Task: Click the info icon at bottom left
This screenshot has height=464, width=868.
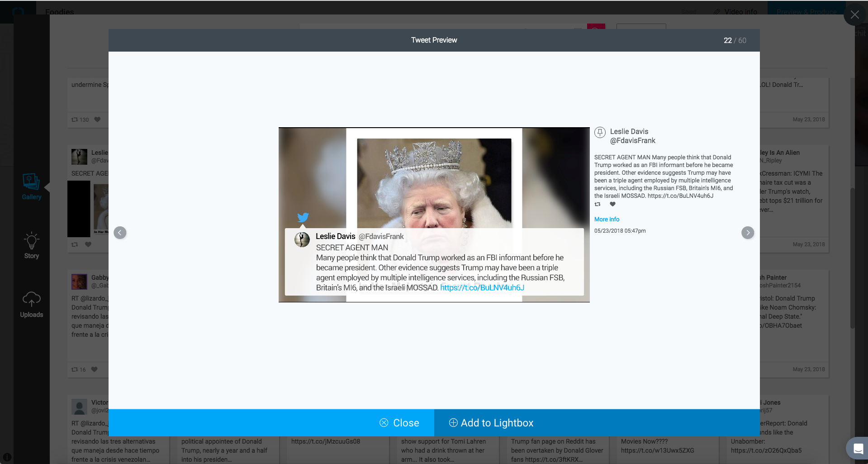Action: click(7, 457)
